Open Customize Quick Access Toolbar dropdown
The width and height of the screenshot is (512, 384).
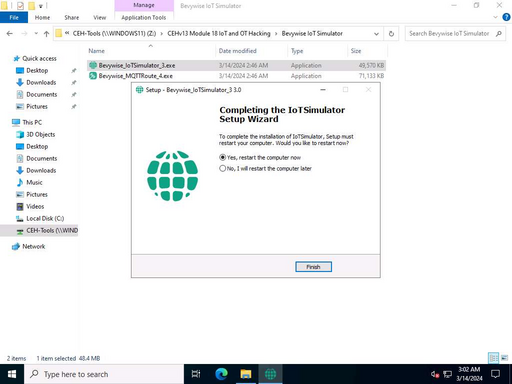tap(41, 6)
